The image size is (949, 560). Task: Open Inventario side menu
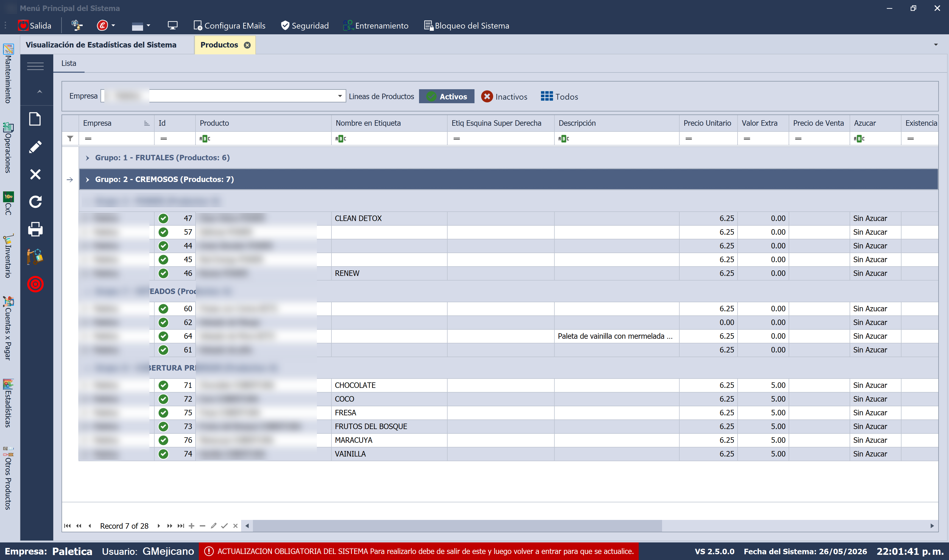8,256
